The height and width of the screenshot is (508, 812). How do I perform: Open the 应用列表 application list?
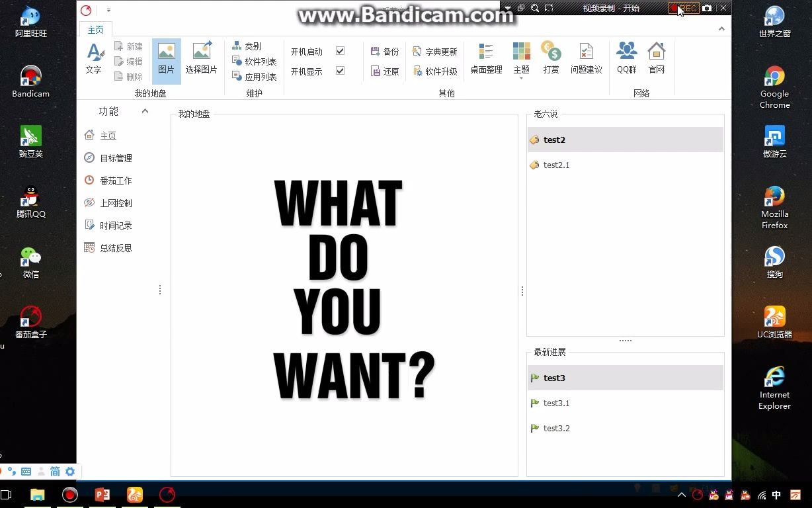pyautogui.click(x=255, y=77)
